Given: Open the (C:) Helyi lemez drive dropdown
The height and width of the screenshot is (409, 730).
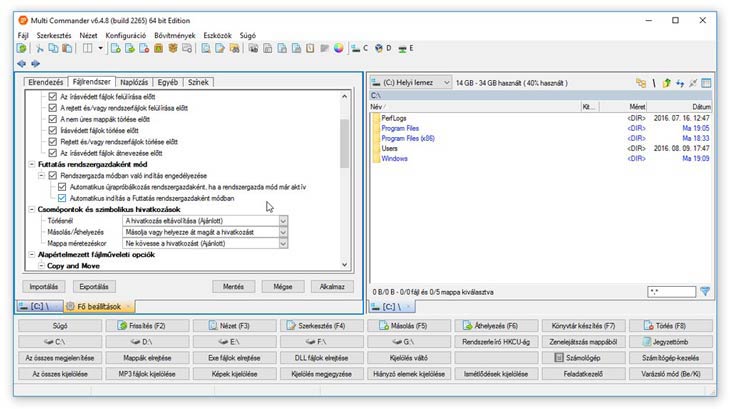Looking at the screenshot, I should pos(444,84).
